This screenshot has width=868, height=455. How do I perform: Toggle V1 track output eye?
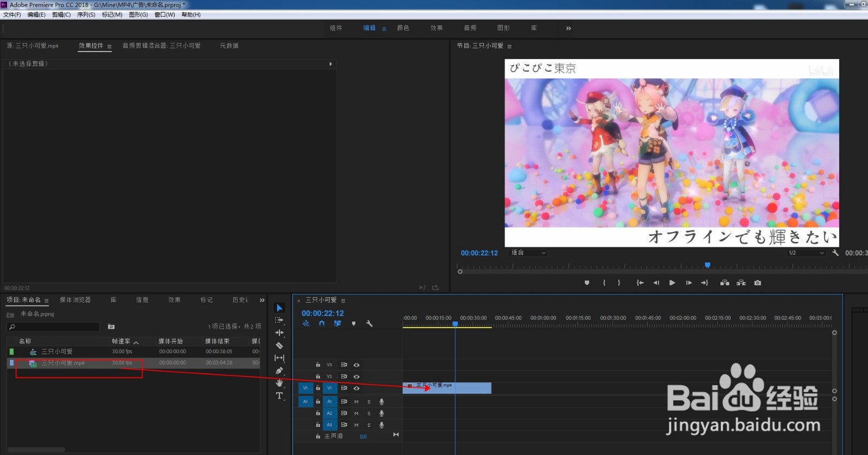[x=356, y=388]
